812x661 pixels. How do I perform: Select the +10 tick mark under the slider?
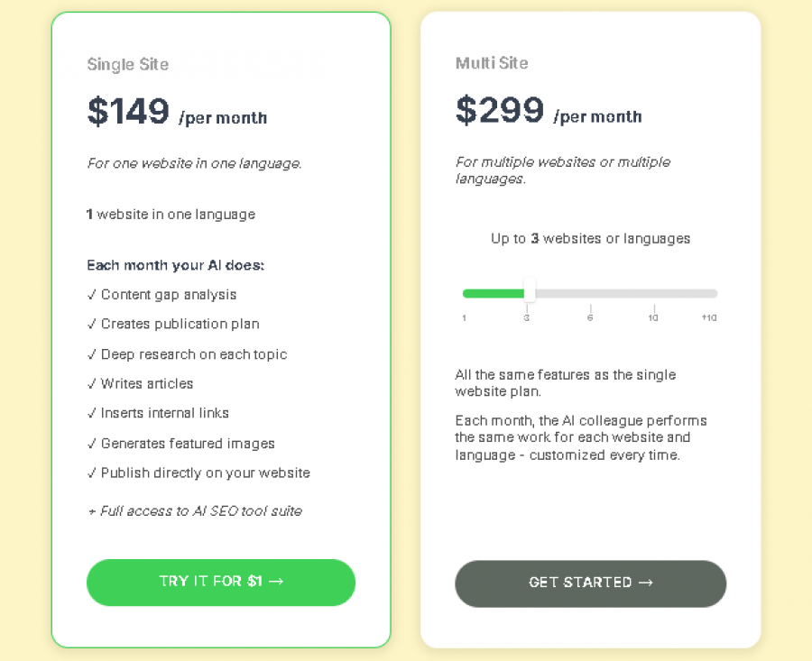point(709,317)
